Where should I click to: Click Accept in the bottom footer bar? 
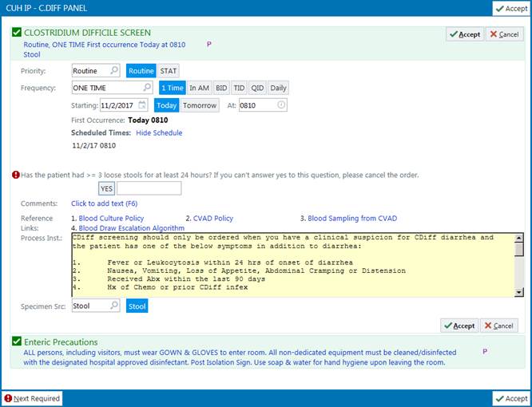[x=510, y=398]
